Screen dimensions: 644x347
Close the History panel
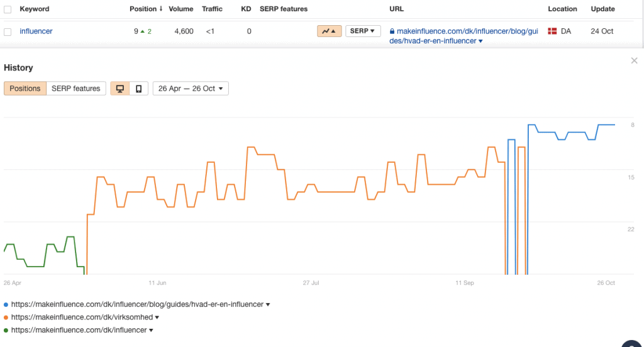click(634, 61)
